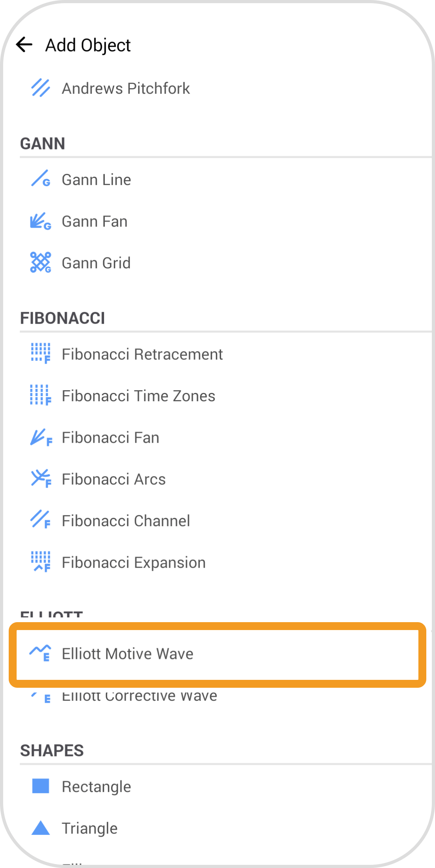Tap the back arrow icon
Viewport: 435px width, 868px height.
pos(25,45)
